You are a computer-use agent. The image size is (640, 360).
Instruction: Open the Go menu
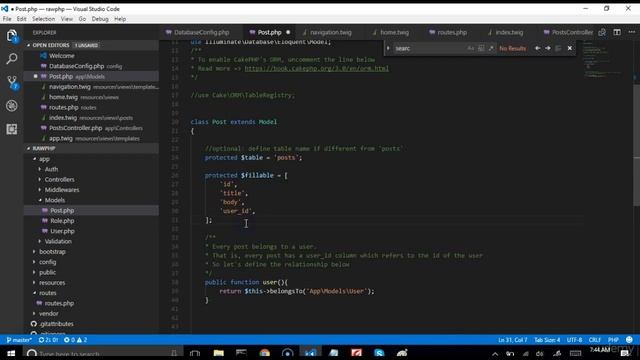[x=82, y=19]
